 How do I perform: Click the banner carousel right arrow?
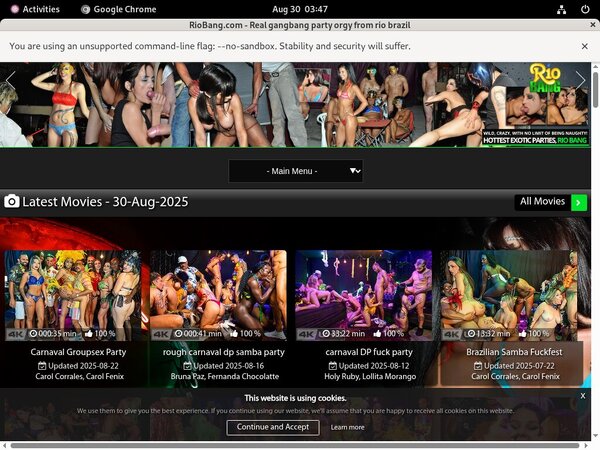click(580, 81)
